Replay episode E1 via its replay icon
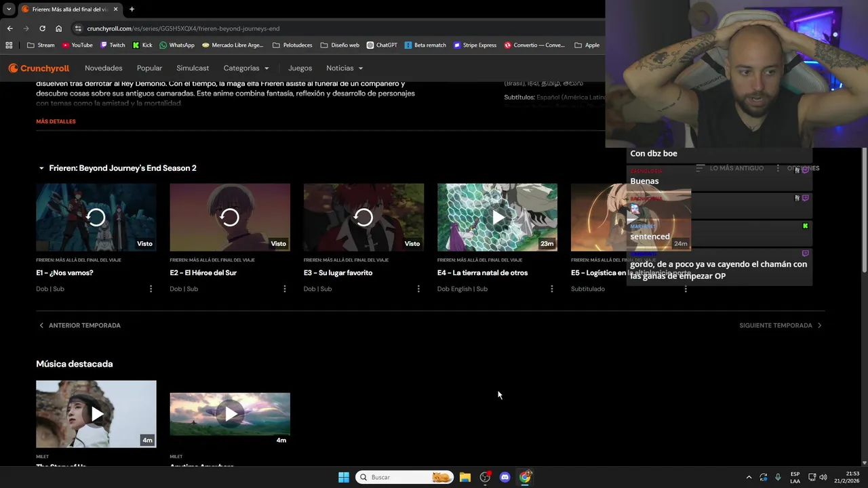The width and height of the screenshot is (868, 488). 96,218
